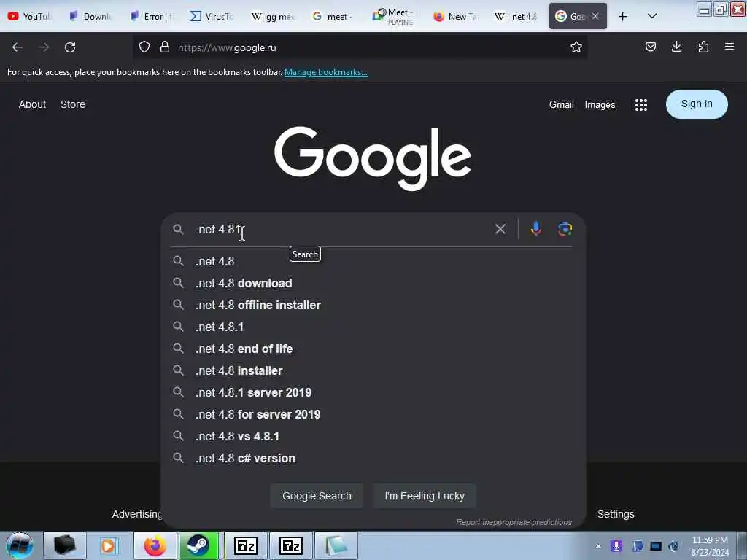Screen dimensions: 747x560
Task: Click the I'm Feeling Lucky button
Action: point(425,496)
